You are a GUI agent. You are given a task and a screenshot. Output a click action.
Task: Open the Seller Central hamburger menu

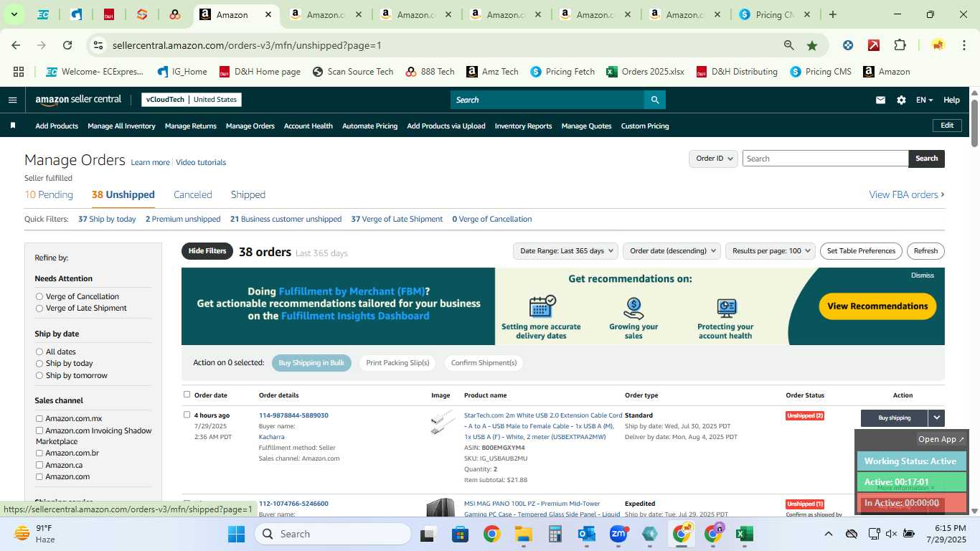pos(12,100)
